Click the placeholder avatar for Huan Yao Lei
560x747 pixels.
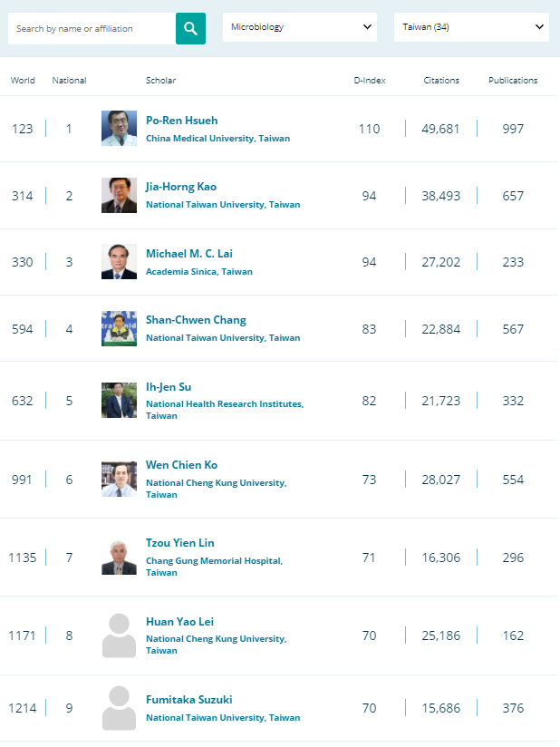tap(119, 635)
